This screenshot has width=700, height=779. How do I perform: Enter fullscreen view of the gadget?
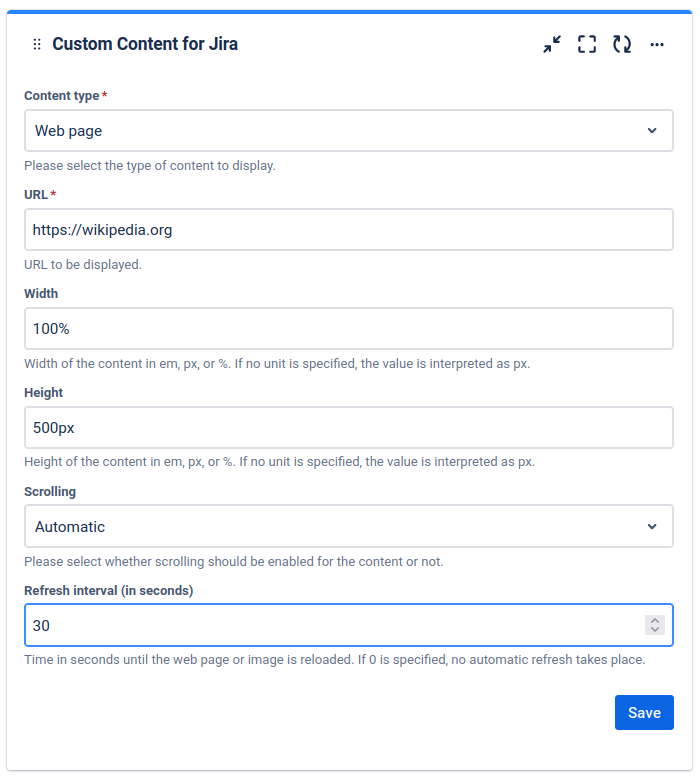click(x=587, y=44)
